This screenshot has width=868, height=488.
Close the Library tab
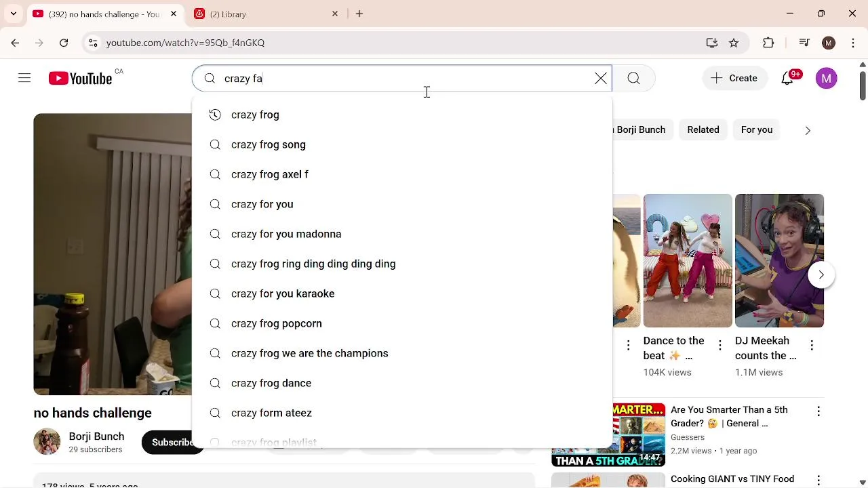[x=335, y=14]
